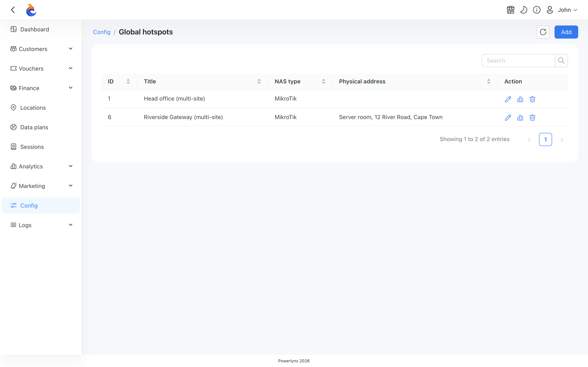The image size is (588, 367).
Task: Toggle dark mode with moon icon
Action: [x=524, y=10]
